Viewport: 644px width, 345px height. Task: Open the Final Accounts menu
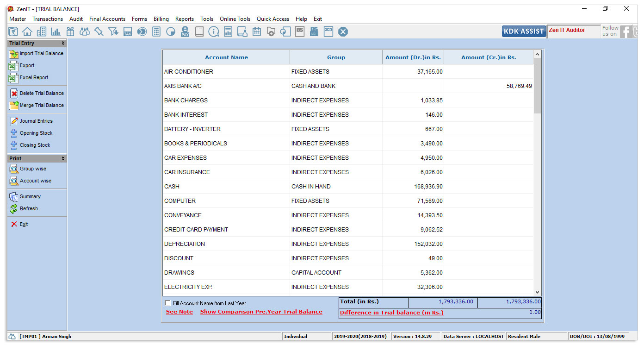107,19
